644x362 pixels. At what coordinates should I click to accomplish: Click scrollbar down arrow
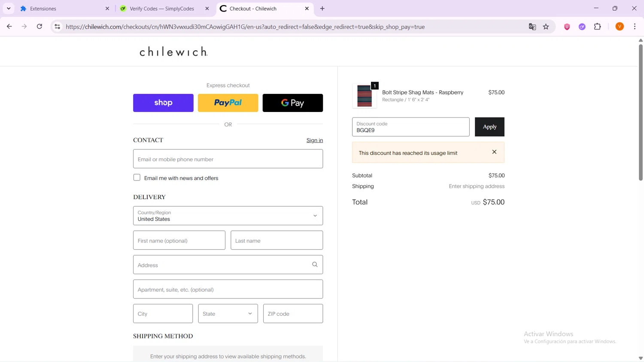tap(641, 358)
